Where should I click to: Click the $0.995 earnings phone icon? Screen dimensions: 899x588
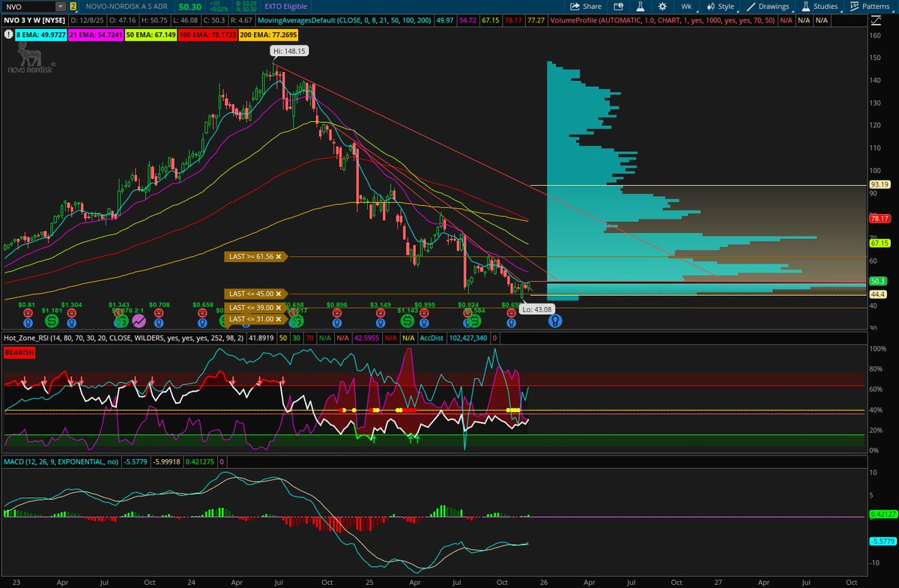pyautogui.click(x=425, y=313)
